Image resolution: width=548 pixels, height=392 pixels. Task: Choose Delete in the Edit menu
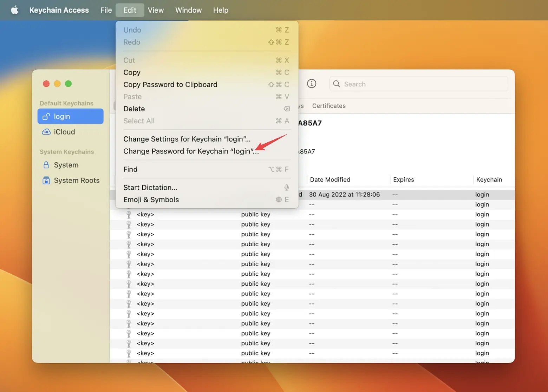[x=207, y=109]
